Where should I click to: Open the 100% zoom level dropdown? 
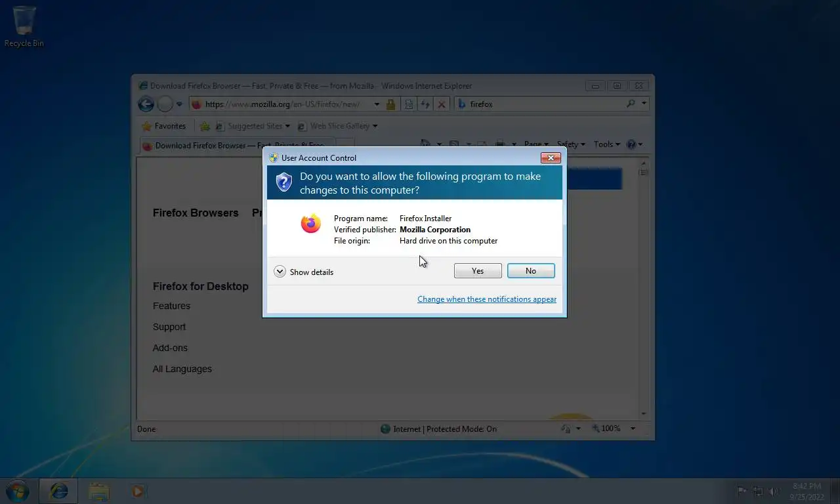tap(633, 429)
